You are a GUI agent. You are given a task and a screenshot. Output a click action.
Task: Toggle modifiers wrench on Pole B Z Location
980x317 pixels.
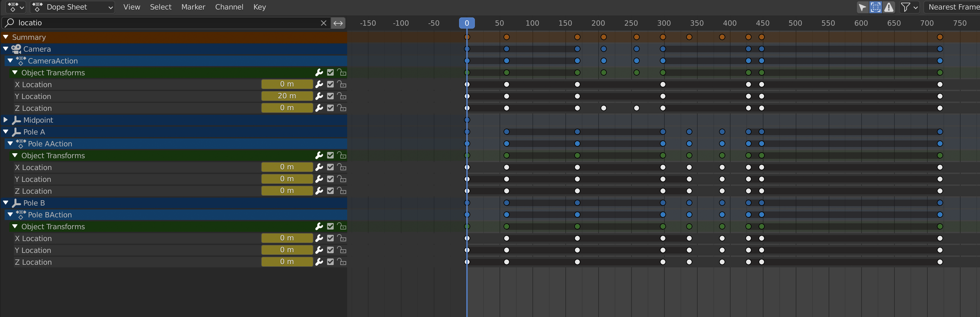(x=319, y=262)
